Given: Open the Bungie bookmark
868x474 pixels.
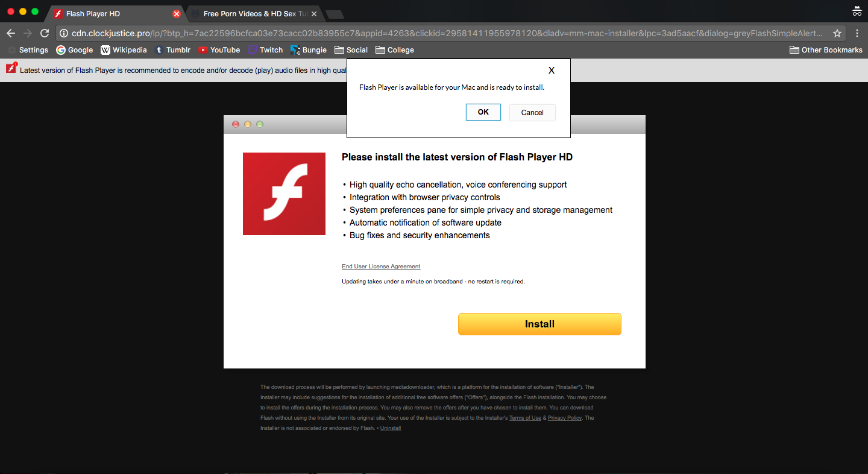Looking at the screenshot, I should click(309, 50).
